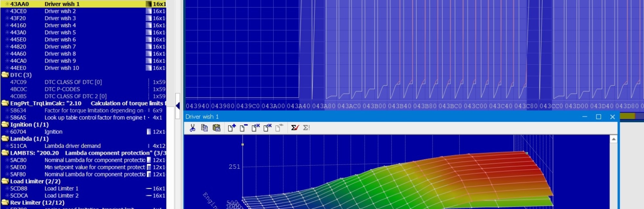The height and width of the screenshot is (209, 644).
Task: Open Lambda driver demand map
Action: 72,146
